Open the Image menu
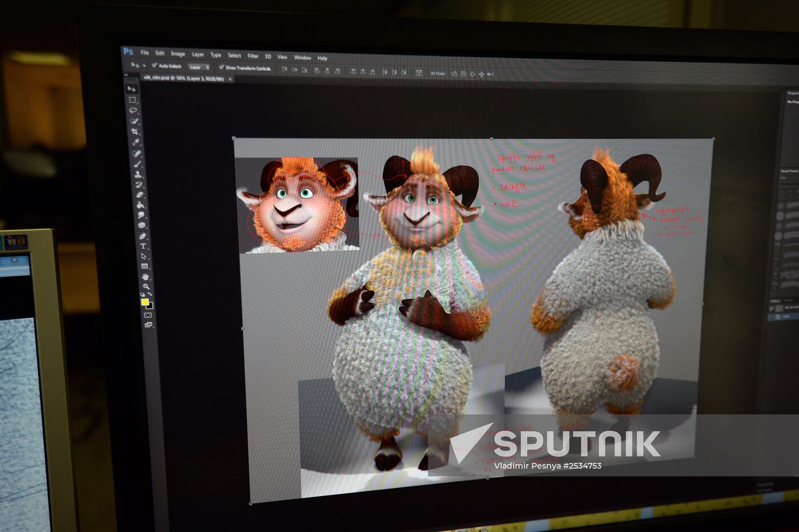The image size is (799, 532). click(x=178, y=54)
